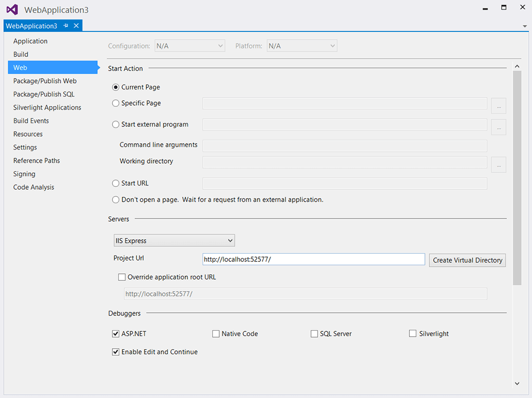Select the Specific Page radio option
The image size is (532, 398).
point(116,103)
